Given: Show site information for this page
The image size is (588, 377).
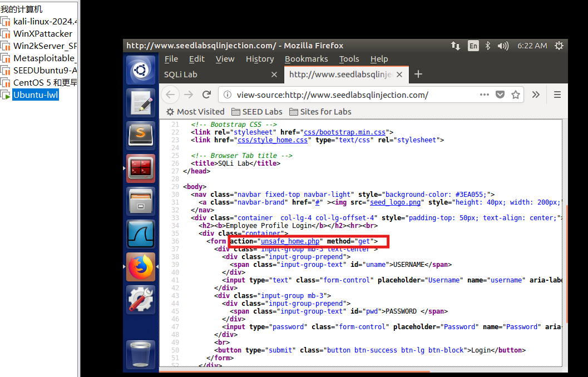Looking at the screenshot, I should [x=228, y=95].
